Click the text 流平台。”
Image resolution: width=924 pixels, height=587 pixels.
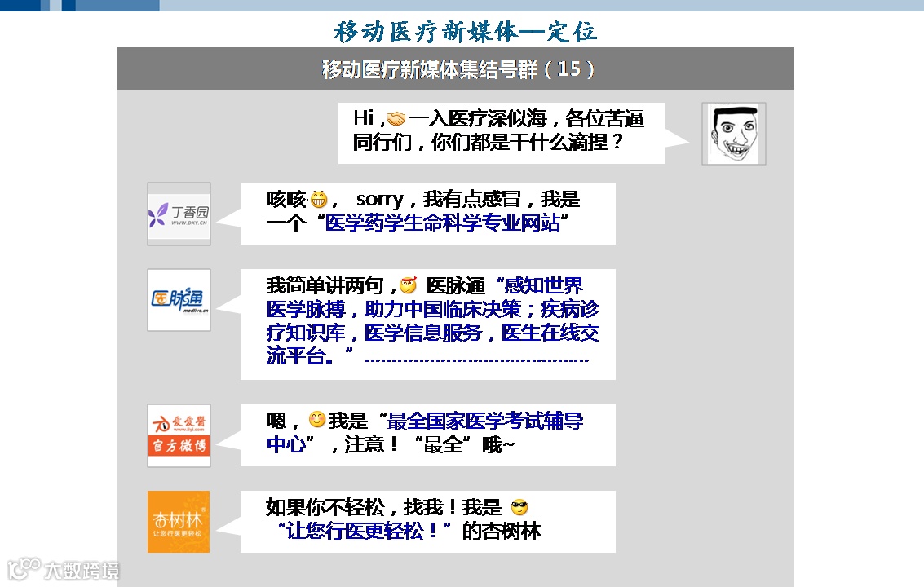pyautogui.click(x=309, y=355)
